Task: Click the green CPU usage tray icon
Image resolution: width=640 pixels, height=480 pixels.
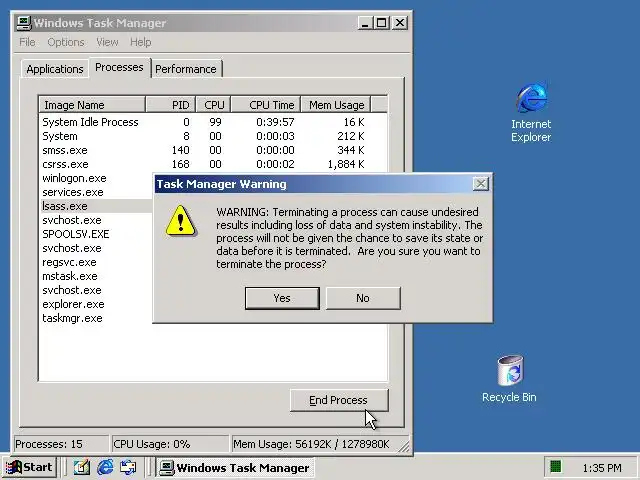Action: click(x=556, y=467)
